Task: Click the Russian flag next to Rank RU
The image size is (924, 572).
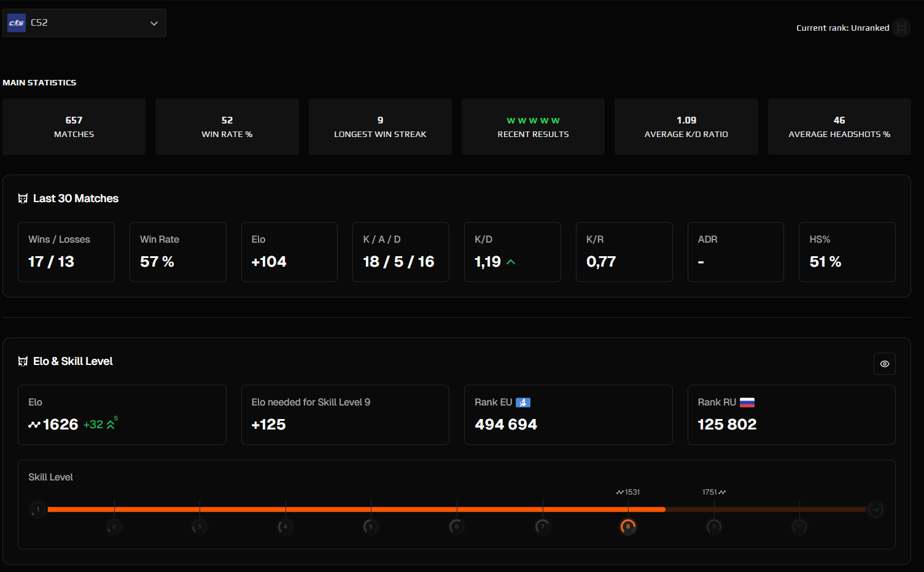Action: 747,402
